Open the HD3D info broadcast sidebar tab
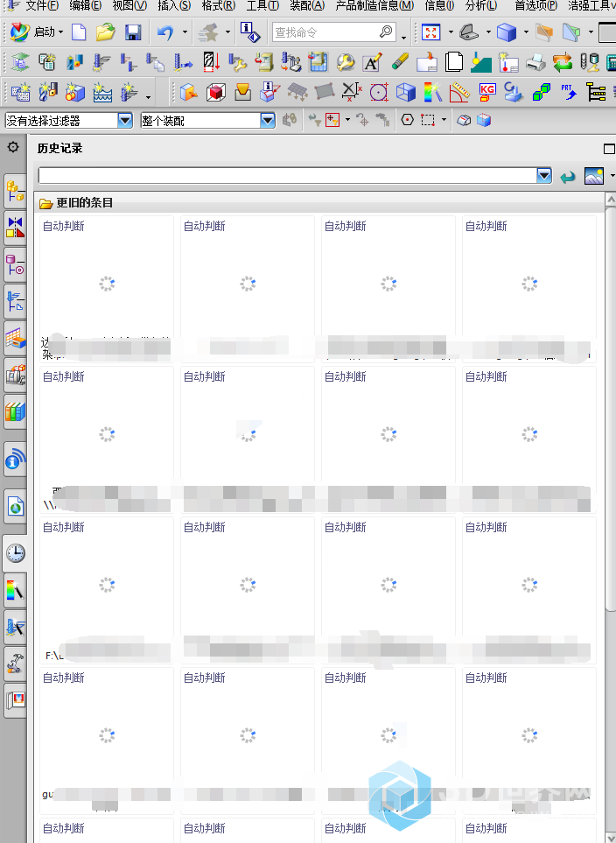The height and width of the screenshot is (843, 616). pyautogui.click(x=15, y=459)
